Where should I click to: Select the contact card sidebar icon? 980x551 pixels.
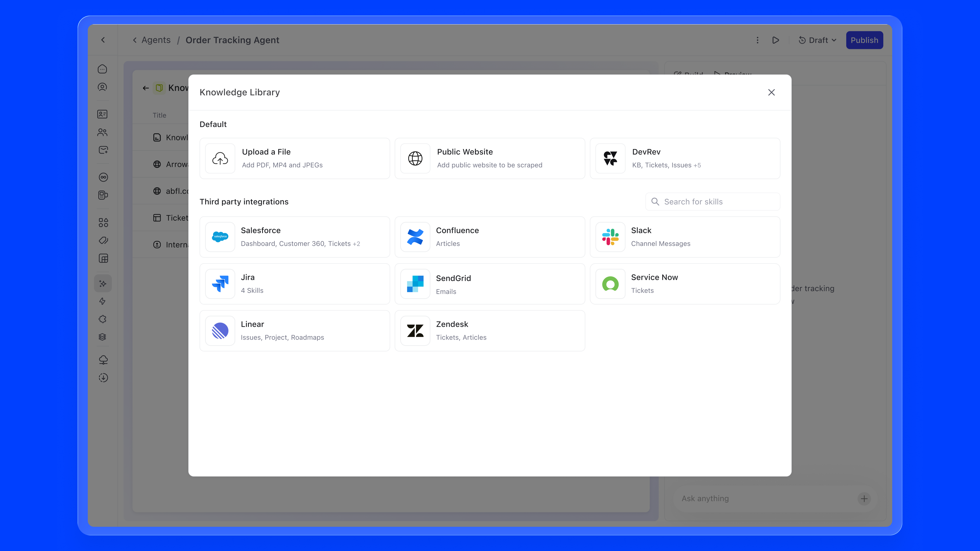pyautogui.click(x=103, y=114)
